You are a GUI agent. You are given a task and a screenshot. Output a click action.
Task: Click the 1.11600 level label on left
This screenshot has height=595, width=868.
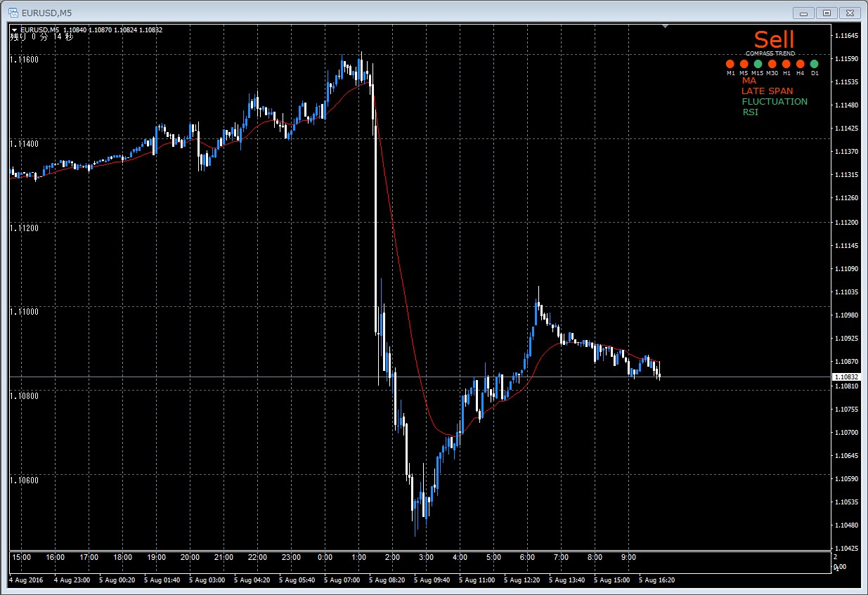(x=24, y=60)
